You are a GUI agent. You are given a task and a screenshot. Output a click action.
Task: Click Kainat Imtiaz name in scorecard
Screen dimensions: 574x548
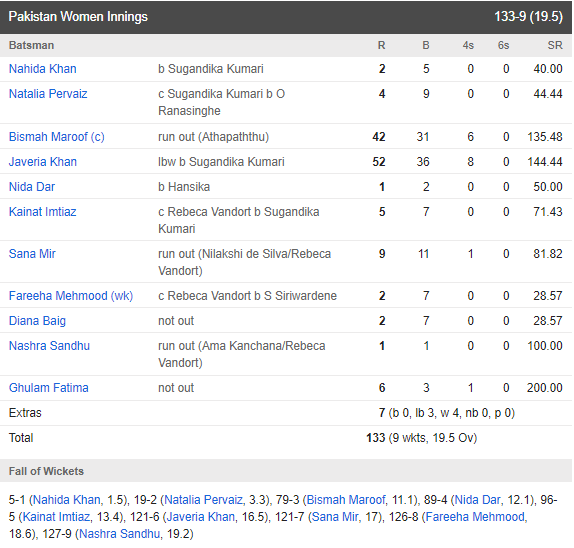click(42, 212)
